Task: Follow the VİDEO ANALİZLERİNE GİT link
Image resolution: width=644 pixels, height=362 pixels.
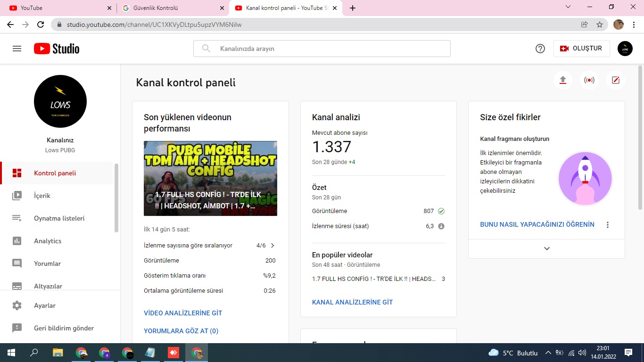Action: (183, 313)
